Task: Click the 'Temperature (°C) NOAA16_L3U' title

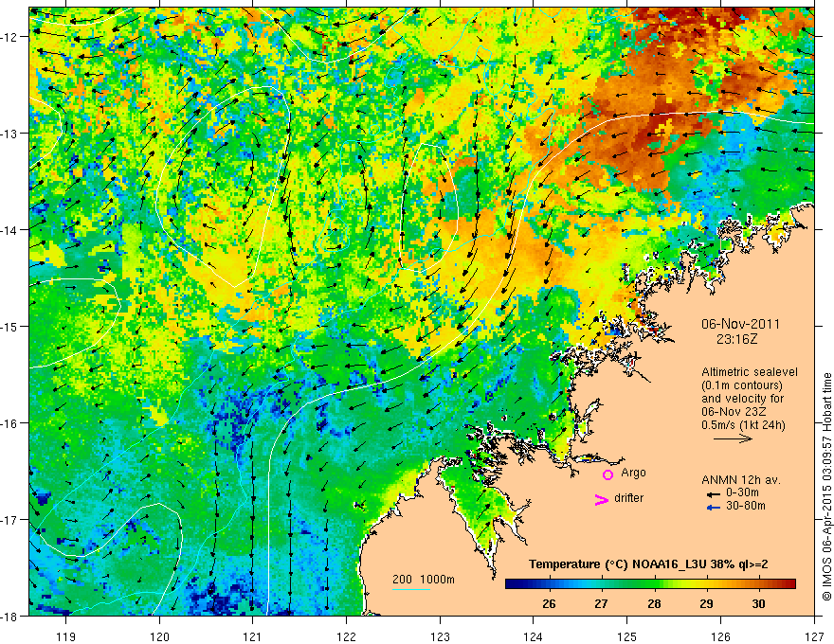Action: point(618,564)
